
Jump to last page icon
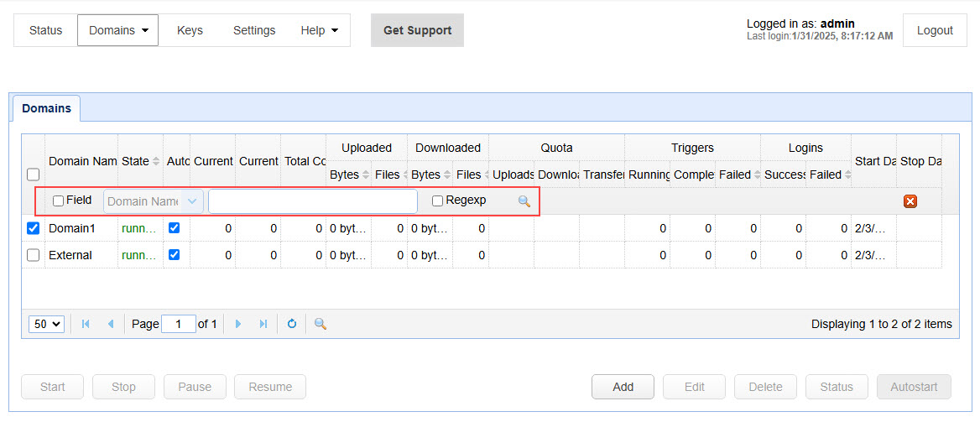[263, 324]
